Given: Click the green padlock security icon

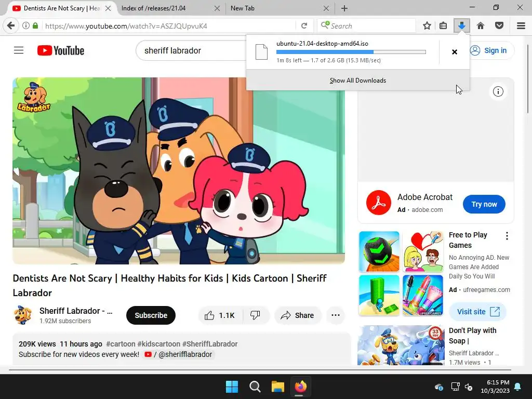Looking at the screenshot, I should point(35,26).
